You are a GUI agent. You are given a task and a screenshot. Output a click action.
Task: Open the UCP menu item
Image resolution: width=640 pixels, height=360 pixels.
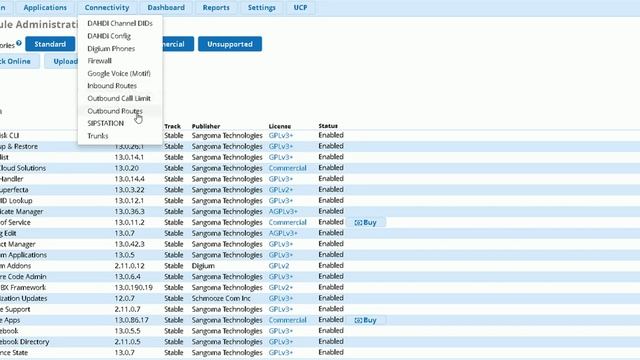point(300,7)
